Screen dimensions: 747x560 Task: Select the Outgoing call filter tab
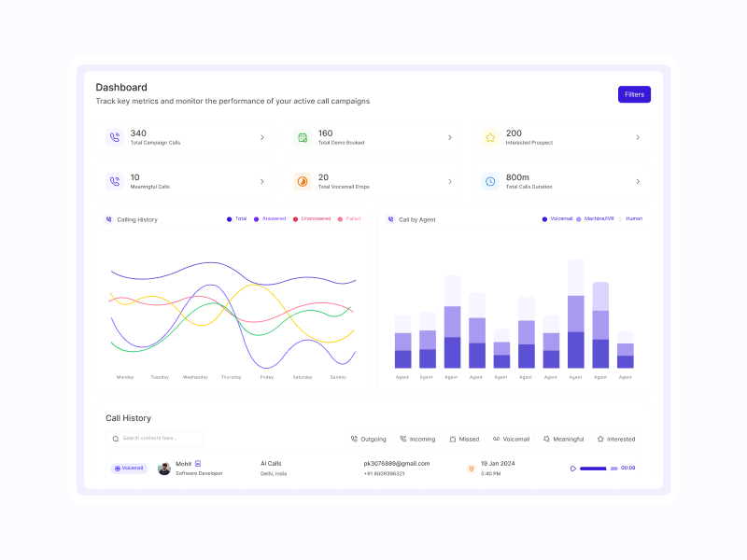click(x=368, y=439)
